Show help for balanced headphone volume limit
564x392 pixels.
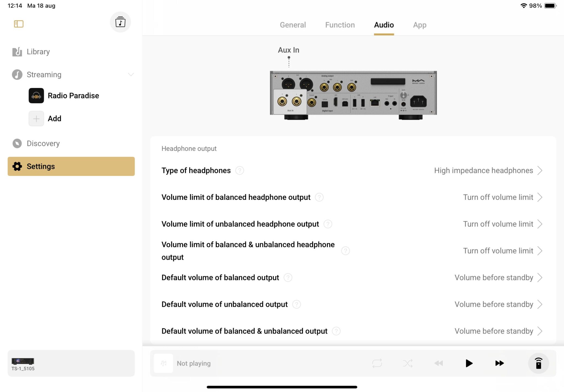click(319, 197)
